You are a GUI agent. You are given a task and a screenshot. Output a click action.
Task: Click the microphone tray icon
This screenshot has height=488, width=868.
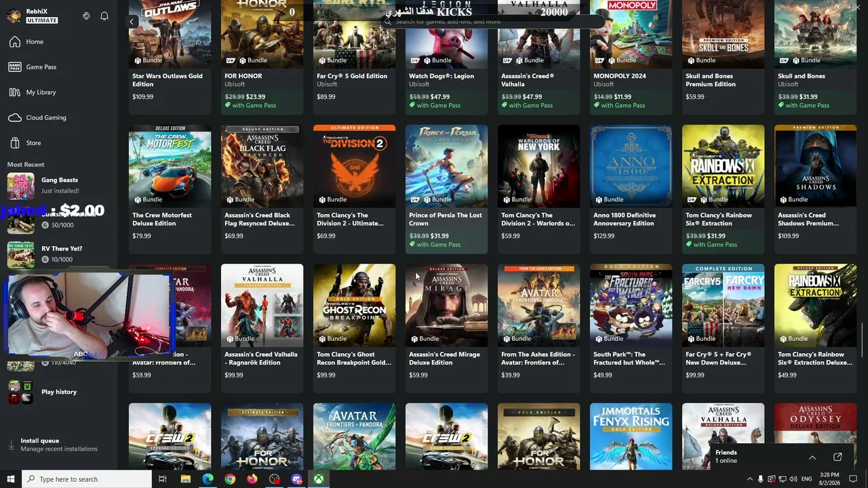(761, 479)
